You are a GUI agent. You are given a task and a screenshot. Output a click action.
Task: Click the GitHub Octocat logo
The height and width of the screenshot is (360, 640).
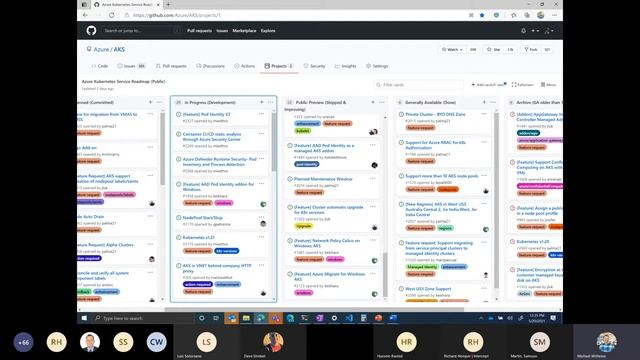click(91, 31)
